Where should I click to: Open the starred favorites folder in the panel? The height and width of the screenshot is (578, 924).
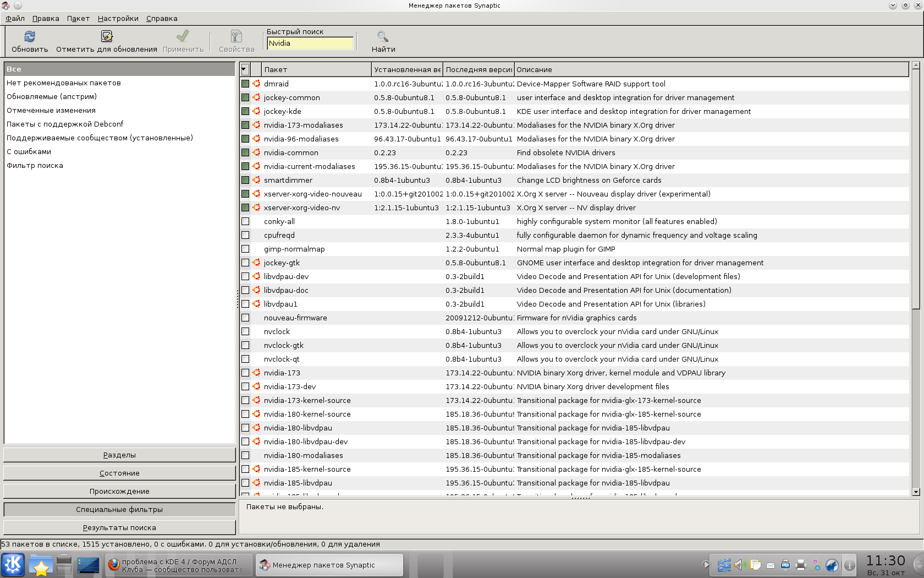[x=41, y=565]
